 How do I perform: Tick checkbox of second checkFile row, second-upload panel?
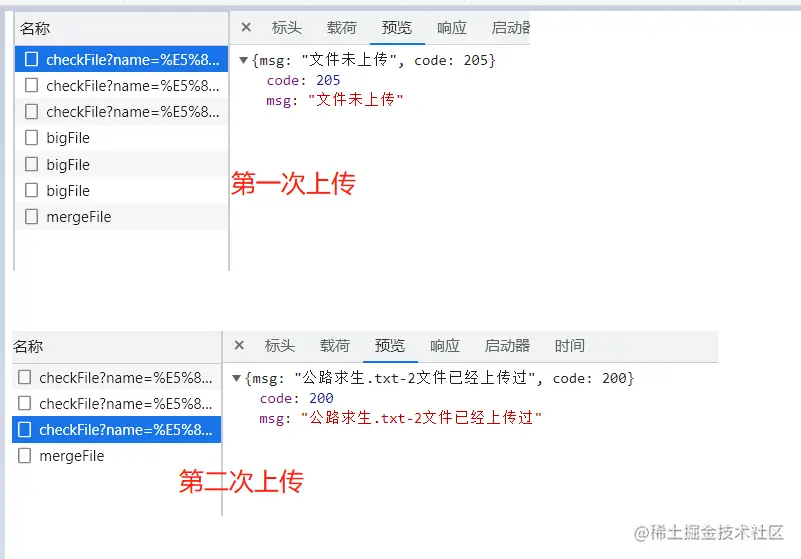pos(25,403)
